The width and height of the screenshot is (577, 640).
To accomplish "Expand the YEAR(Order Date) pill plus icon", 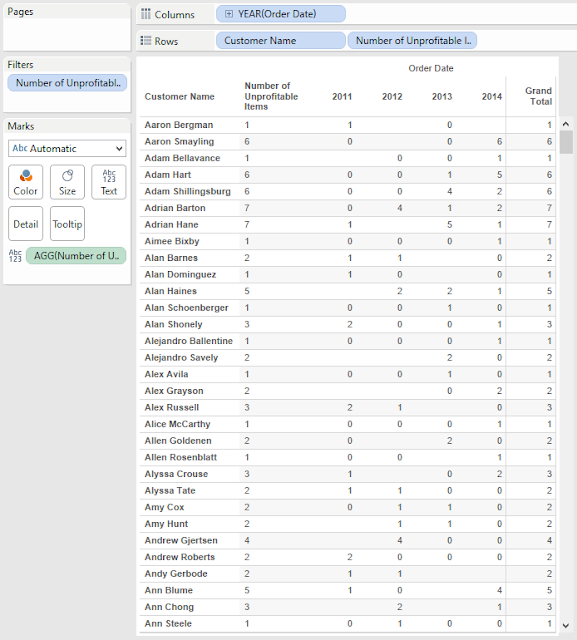I will coord(229,14).
